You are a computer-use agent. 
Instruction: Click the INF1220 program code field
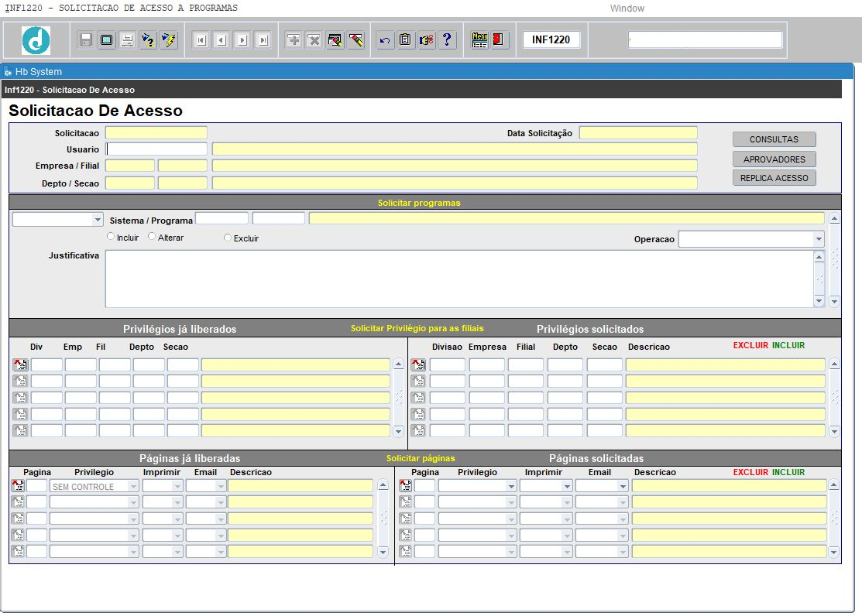pos(551,39)
